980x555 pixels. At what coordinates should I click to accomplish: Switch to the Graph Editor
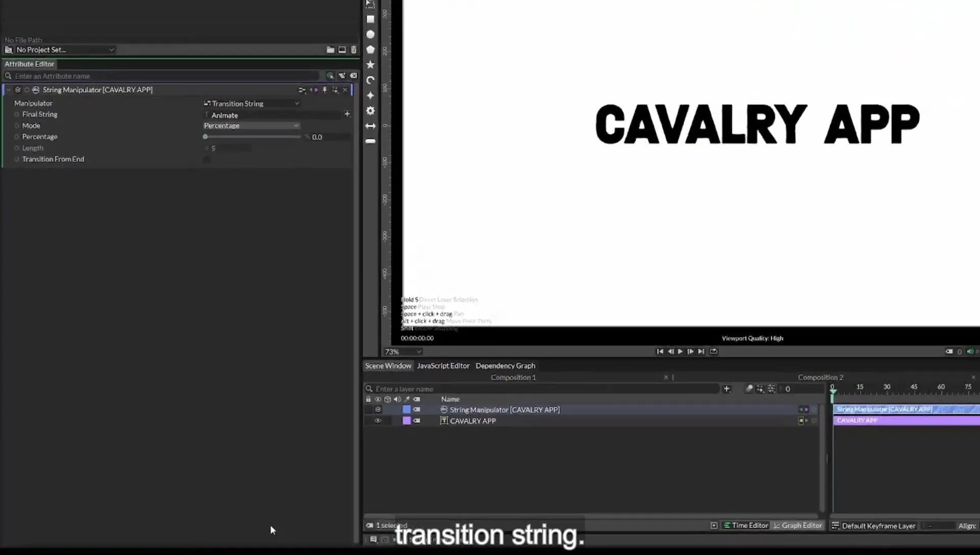point(797,525)
